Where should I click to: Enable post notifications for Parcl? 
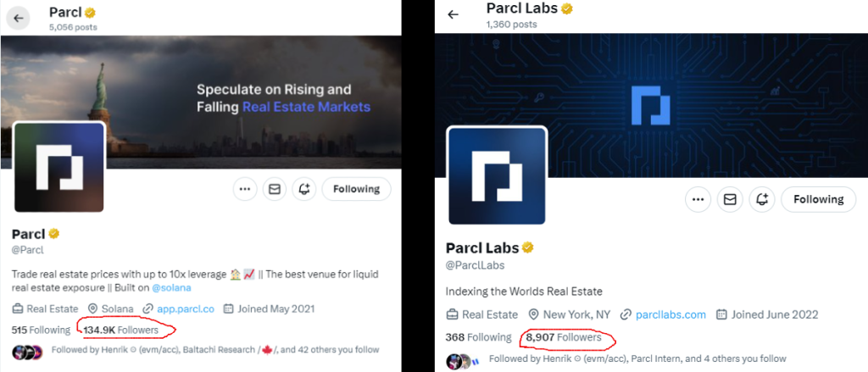click(303, 189)
